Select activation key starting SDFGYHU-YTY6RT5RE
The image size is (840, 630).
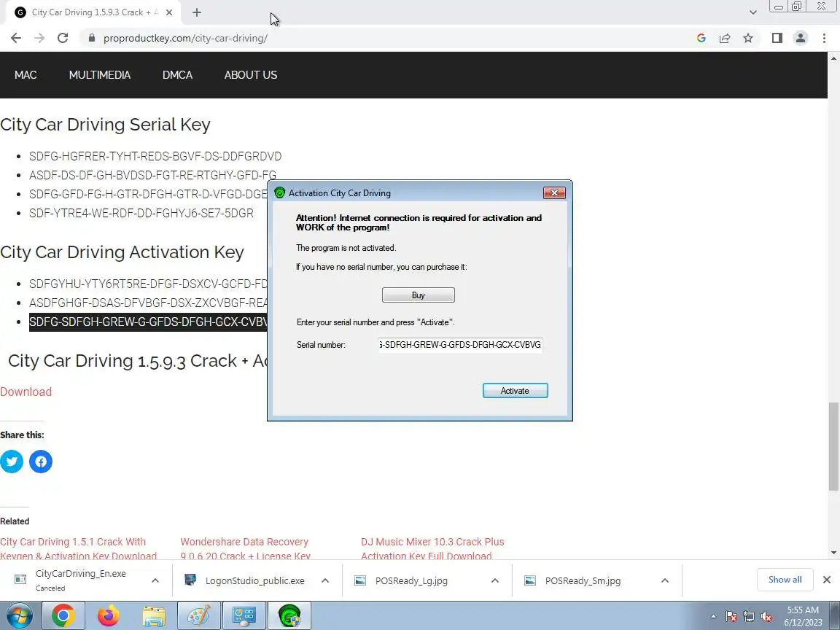[x=148, y=284]
